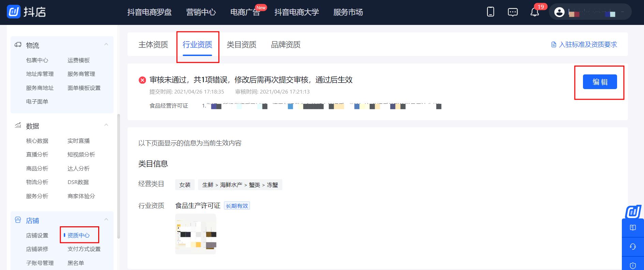
Task: Open 面单模板设置 in the sidebar
Action: coord(84,88)
